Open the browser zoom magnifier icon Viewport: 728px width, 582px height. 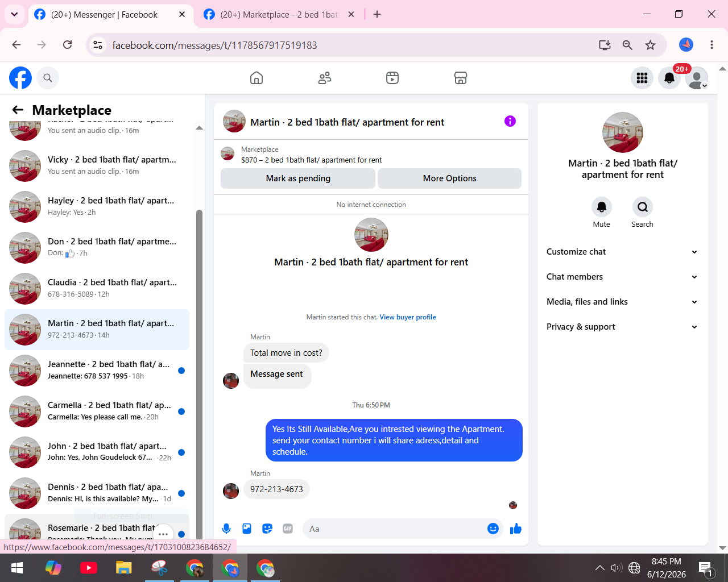pyautogui.click(x=627, y=45)
